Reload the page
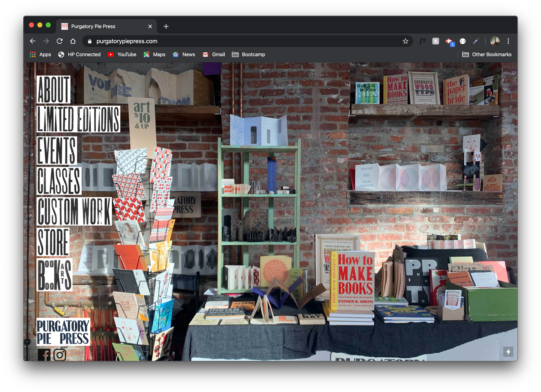This screenshot has height=392, width=541. [60, 41]
